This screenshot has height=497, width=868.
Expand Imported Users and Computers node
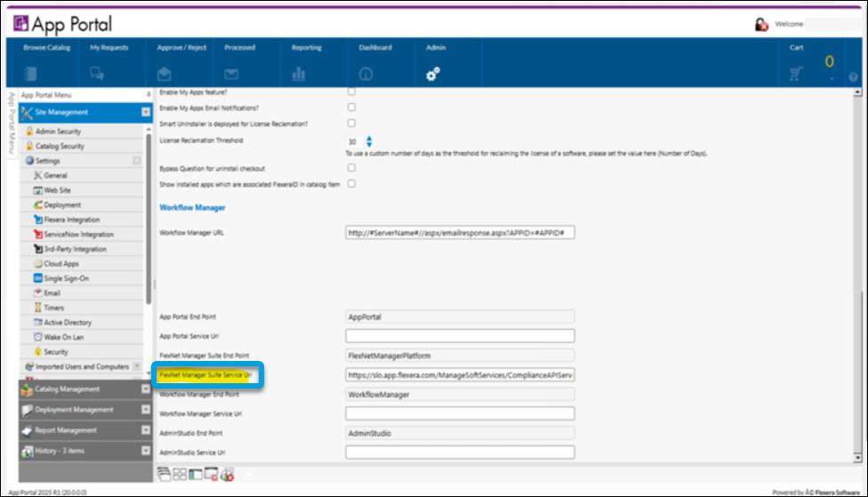pos(137,366)
